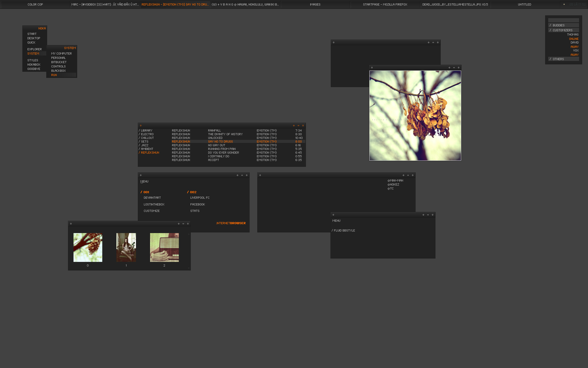This screenshot has width=588, height=368.
Task: Expand the / ELECTRO playlist
Action: [146, 134]
